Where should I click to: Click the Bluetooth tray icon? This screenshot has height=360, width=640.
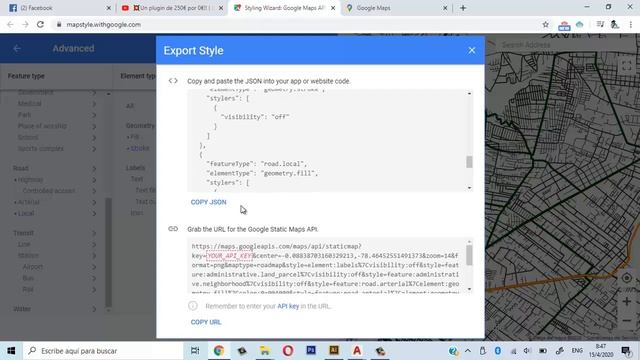pyautogui.click(x=498, y=351)
